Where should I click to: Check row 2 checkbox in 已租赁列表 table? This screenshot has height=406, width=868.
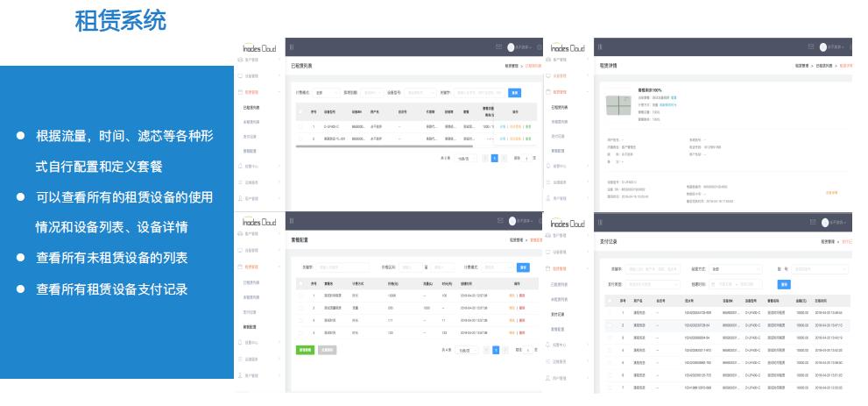click(x=301, y=139)
